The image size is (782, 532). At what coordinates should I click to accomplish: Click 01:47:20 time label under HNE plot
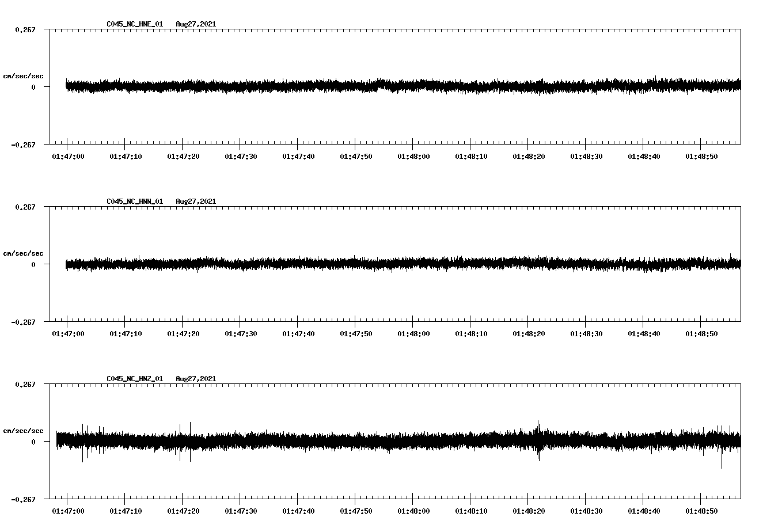(183, 156)
